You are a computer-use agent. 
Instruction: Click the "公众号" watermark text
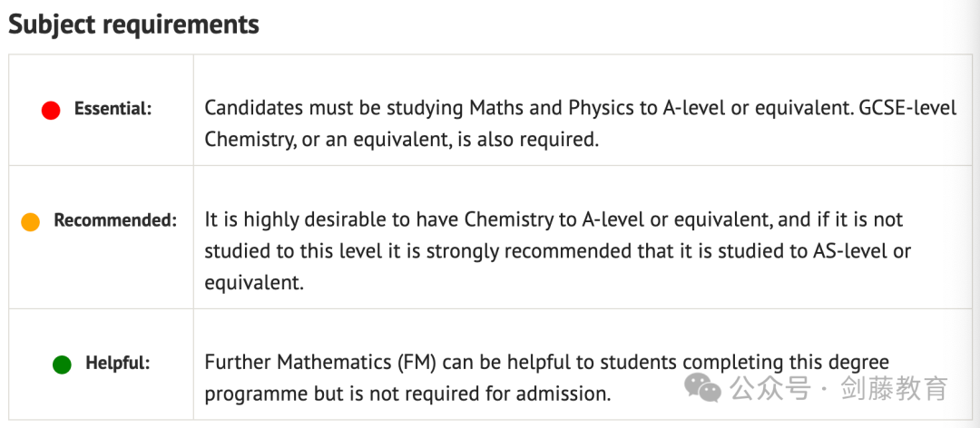click(x=769, y=389)
